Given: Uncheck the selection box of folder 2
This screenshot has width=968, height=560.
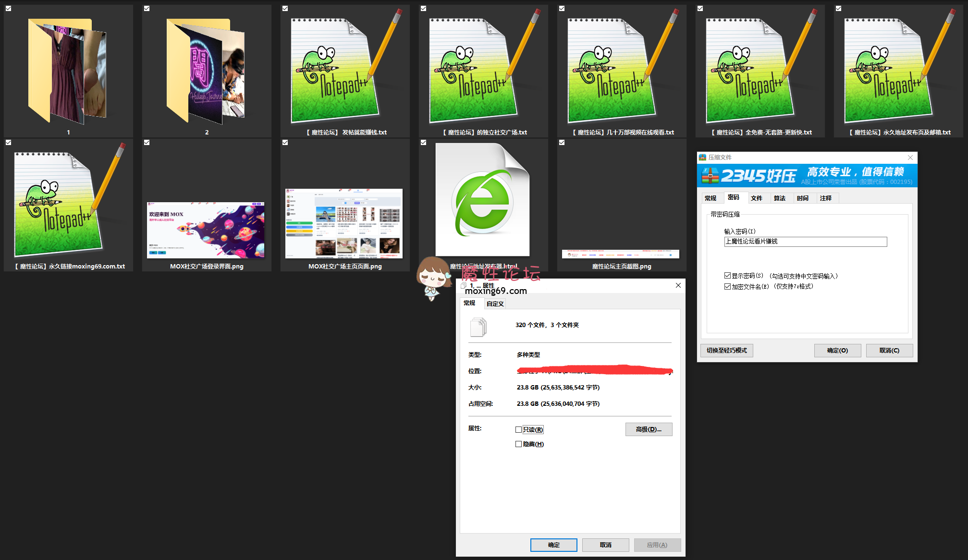Looking at the screenshot, I should click(147, 8).
